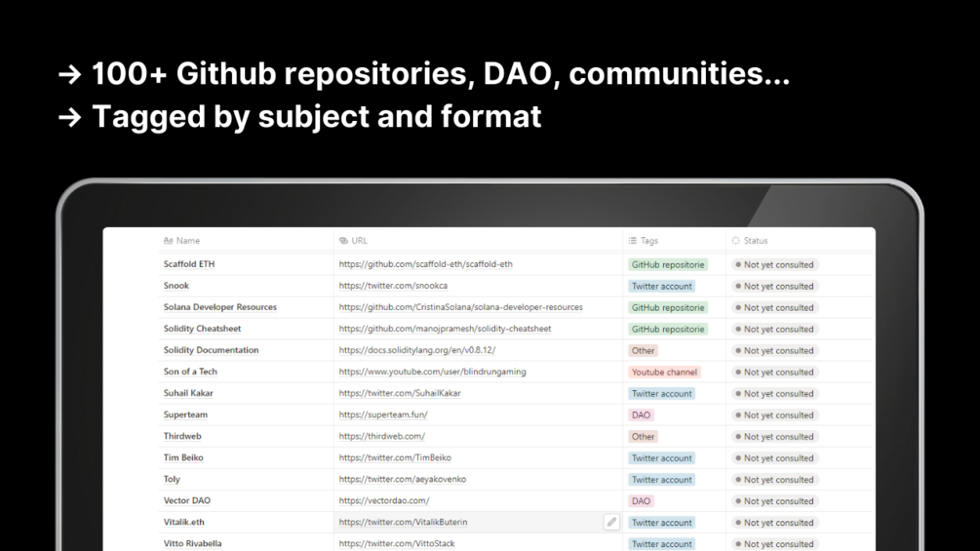980x551 pixels.
Task: Click Other tag in Solidity Documentation row
Action: tap(643, 350)
